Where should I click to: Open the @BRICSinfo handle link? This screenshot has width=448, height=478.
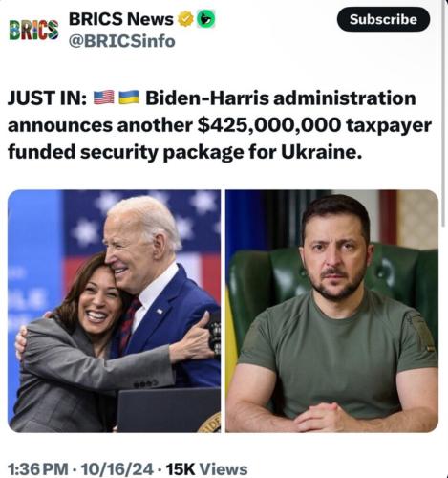click(x=122, y=41)
